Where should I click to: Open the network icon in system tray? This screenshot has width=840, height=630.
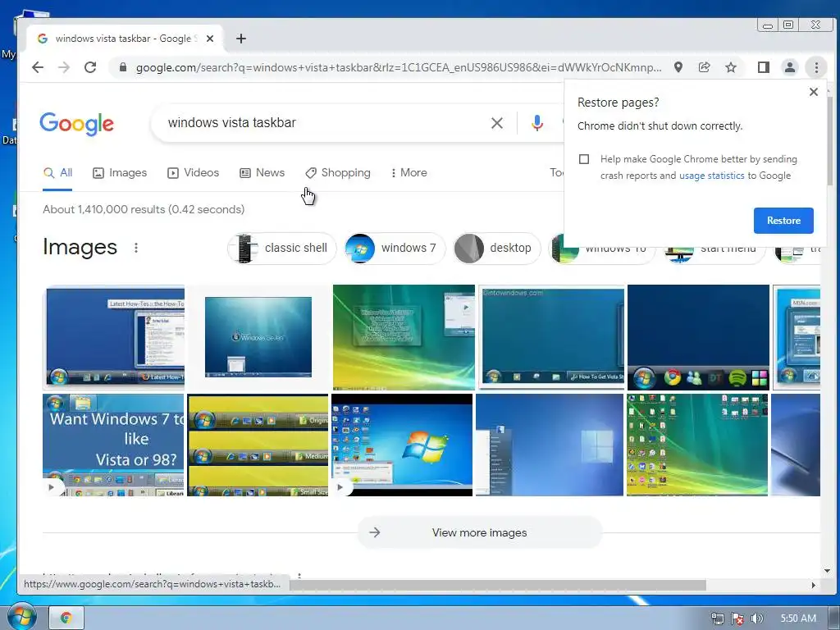pos(717,619)
